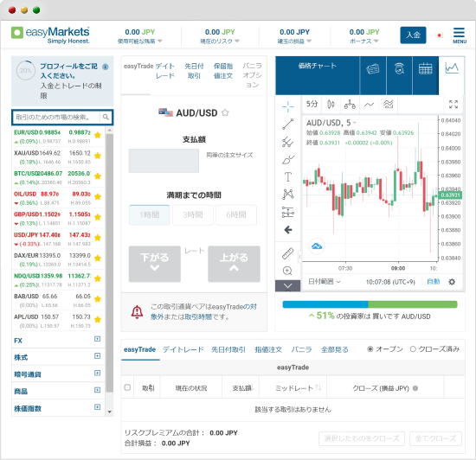Screen dimensions: 476x460
Task: Open the candlestick chart style selector
Action: click(331, 105)
